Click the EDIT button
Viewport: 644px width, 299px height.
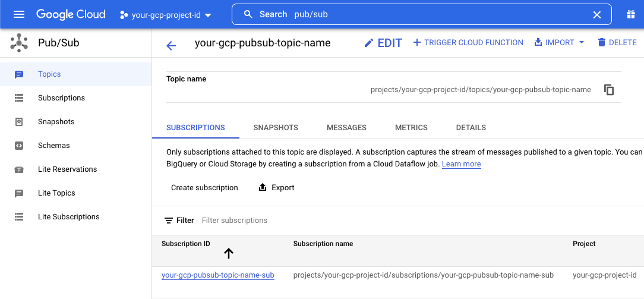click(x=383, y=43)
